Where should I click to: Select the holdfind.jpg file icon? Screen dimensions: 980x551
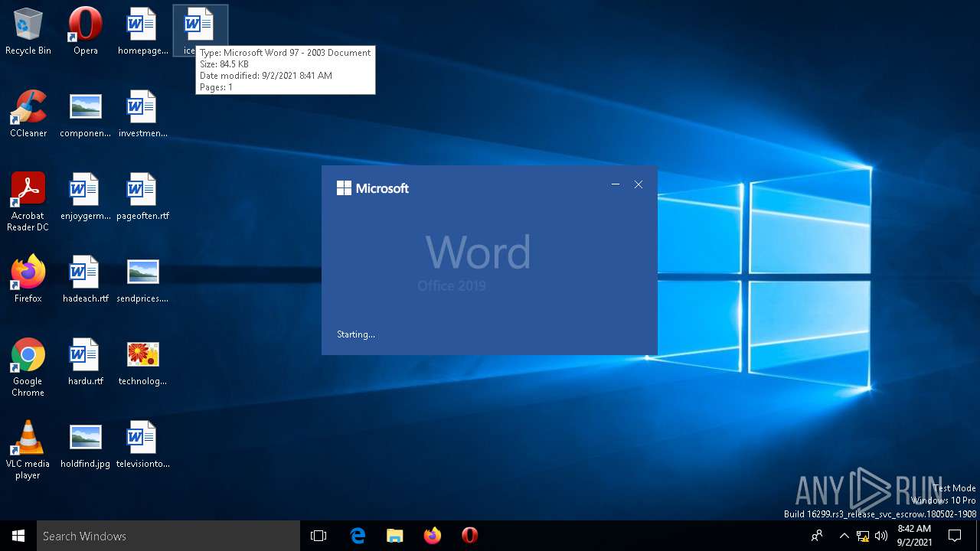pos(86,445)
